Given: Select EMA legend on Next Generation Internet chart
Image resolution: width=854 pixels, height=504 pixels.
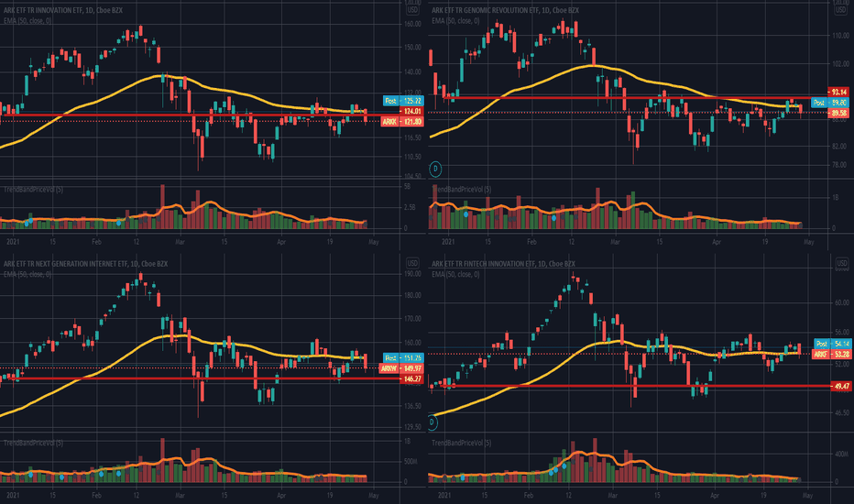Looking at the screenshot, I should coord(27,274).
